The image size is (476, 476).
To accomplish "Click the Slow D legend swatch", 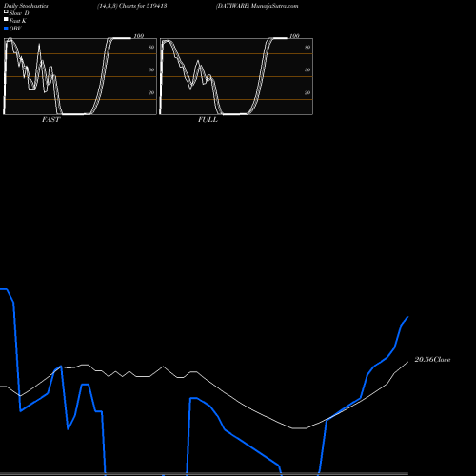I will click(6, 11).
